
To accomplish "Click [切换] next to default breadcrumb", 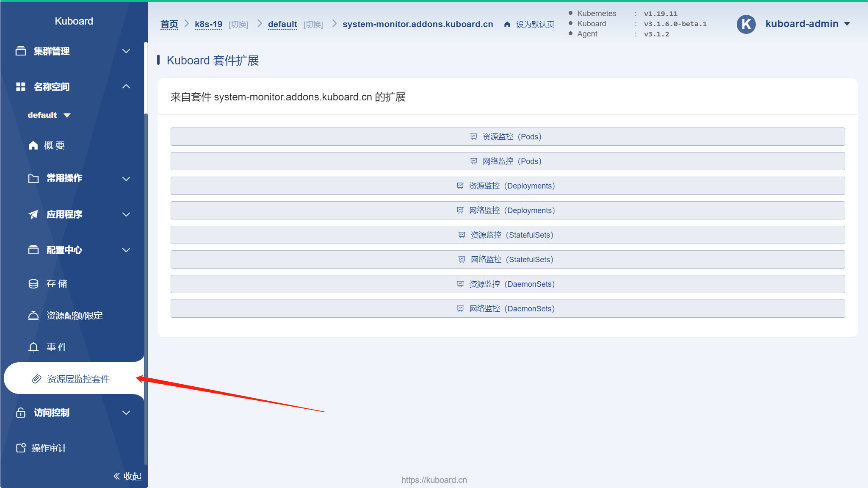I will tap(313, 25).
